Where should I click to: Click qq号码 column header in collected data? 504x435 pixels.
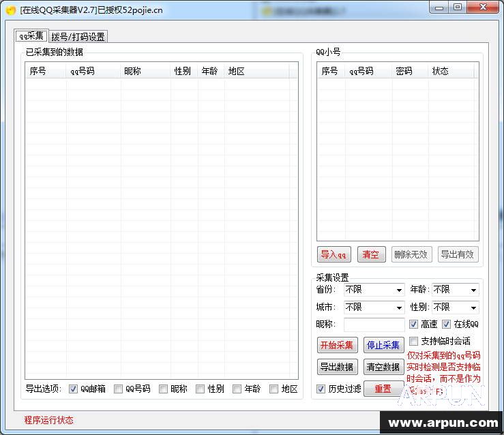[93, 71]
